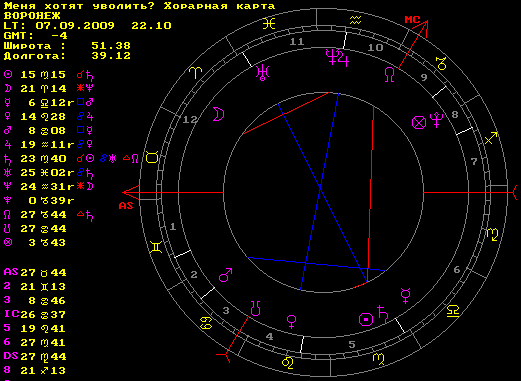Image resolution: width=521 pixels, height=381 pixels.
Task: Select the Jupiter glyph beside Neptune at top
Action: [x=343, y=59]
